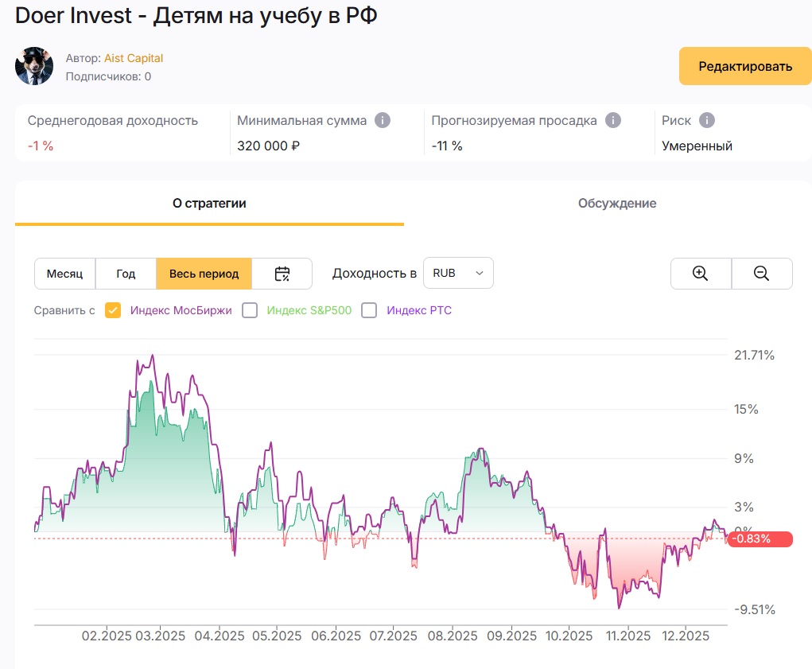Image resolution: width=812 pixels, height=669 pixels.
Task: Click the zoom out magnifier icon
Action: [x=761, y=274]
